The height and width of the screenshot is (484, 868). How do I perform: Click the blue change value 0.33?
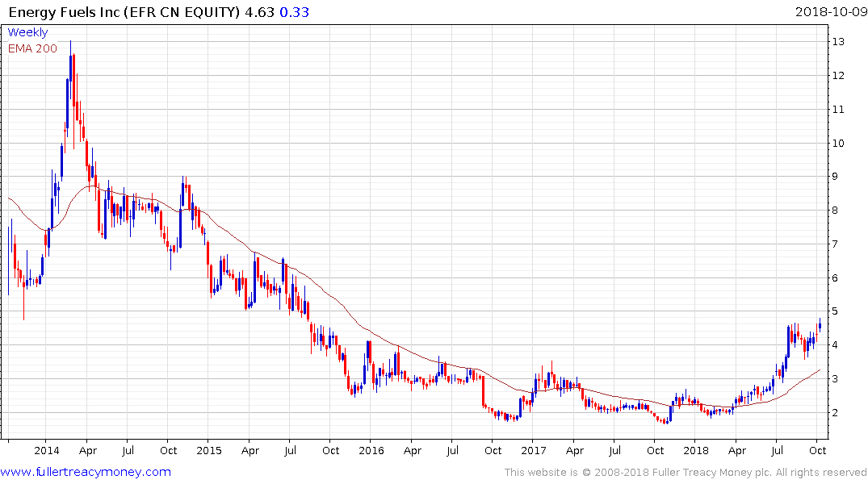294,11
